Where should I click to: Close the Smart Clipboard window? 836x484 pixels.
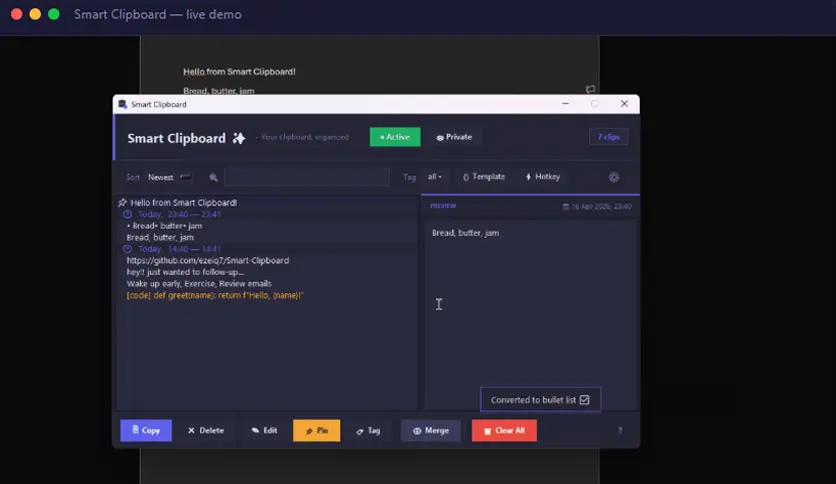click(x=624, y=104)
